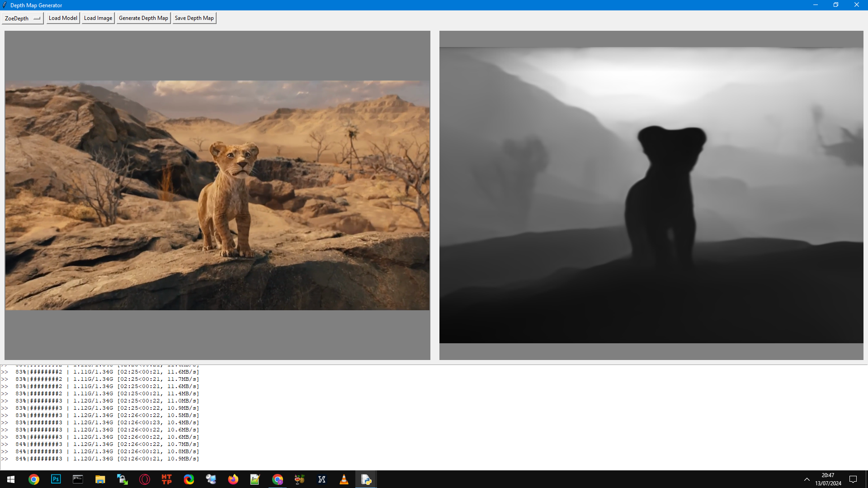Open the fruit cocktail taskbar icon
This screenshot has height=488, width=868.
(300, 479)
